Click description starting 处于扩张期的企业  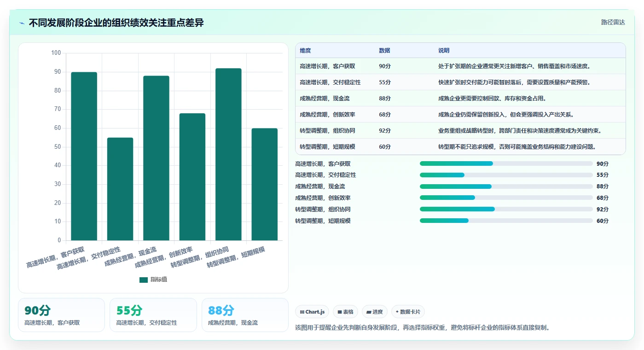pyautogui.click(x=514, y=66)
